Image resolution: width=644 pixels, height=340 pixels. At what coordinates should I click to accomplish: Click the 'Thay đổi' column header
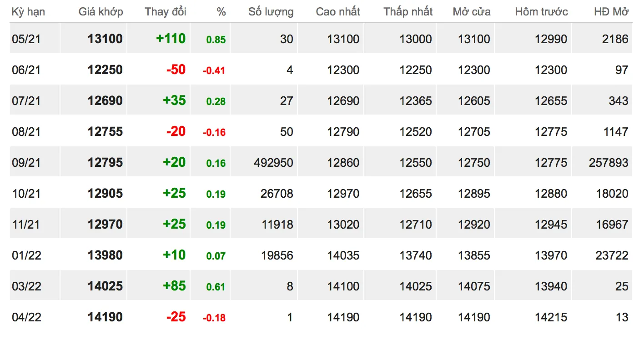pos(166,12)
